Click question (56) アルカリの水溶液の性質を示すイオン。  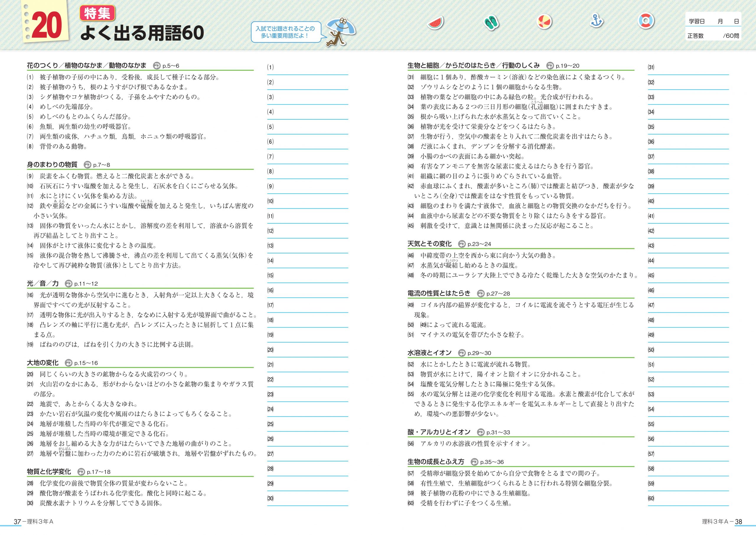click(x=470, y=444)
